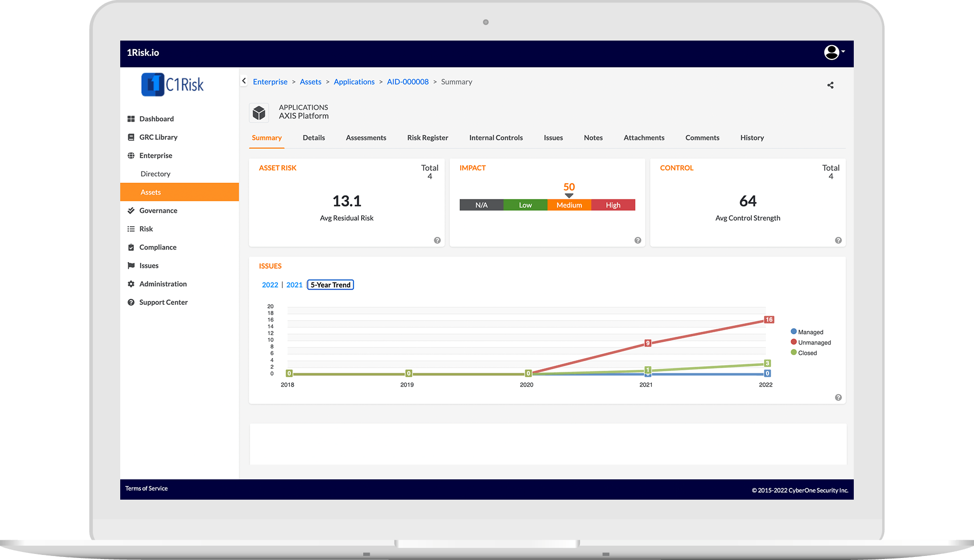Click the Governance checkmark icon
This screenshot has width=974, height=560.
point(131,211)
